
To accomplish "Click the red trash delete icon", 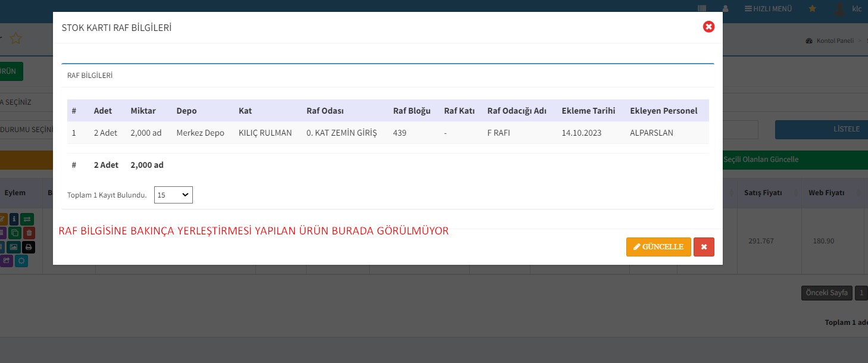I will click(x=28, y=233).
